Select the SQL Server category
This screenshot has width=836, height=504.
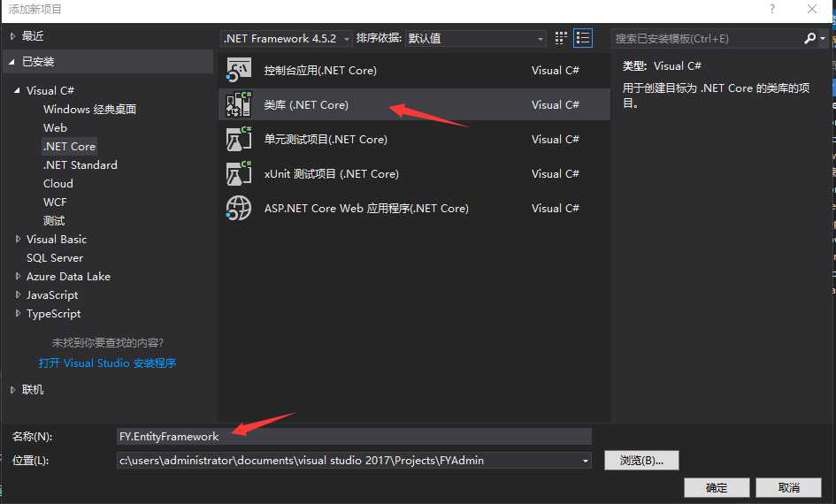pos(55,258)
